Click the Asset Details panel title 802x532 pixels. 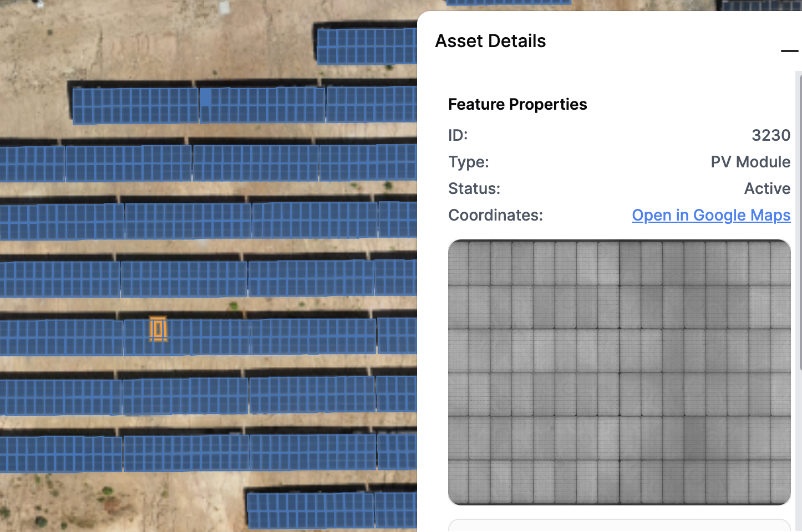coord(490,41)
